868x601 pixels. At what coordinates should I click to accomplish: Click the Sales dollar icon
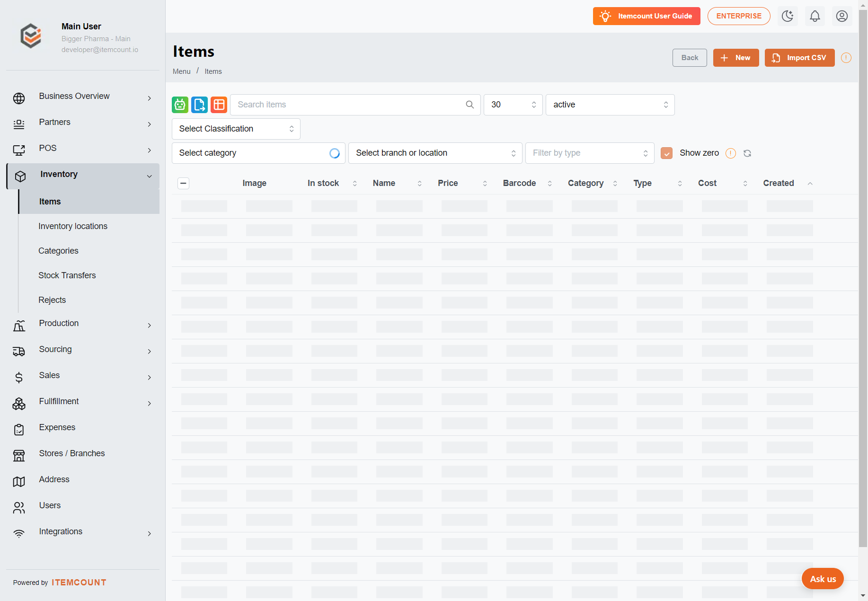(19, 378)
